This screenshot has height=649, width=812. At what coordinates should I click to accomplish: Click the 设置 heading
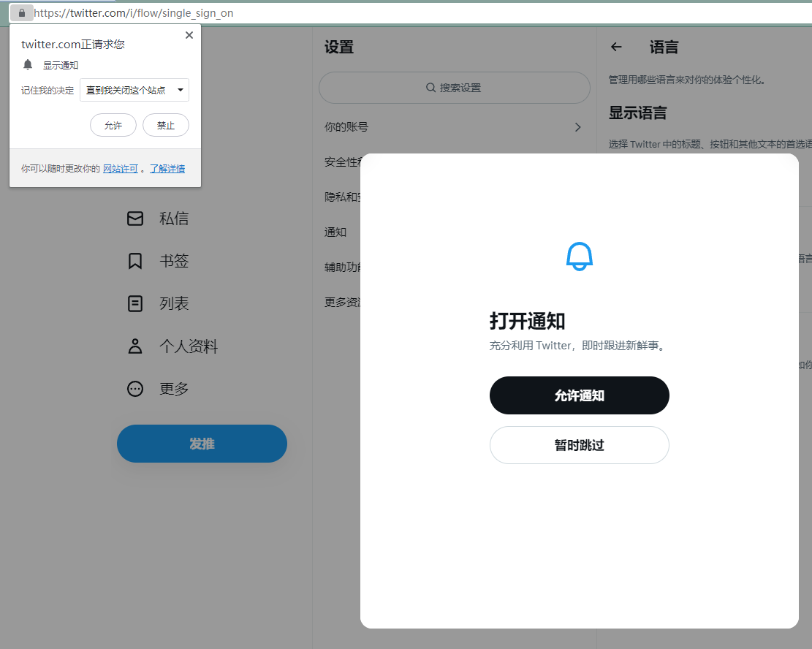point(339,47)
